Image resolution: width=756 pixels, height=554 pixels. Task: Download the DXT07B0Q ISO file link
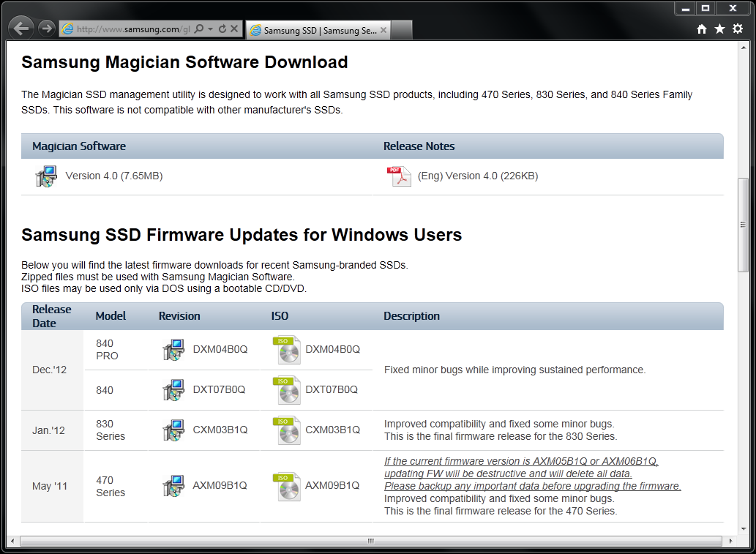[332, 389]
